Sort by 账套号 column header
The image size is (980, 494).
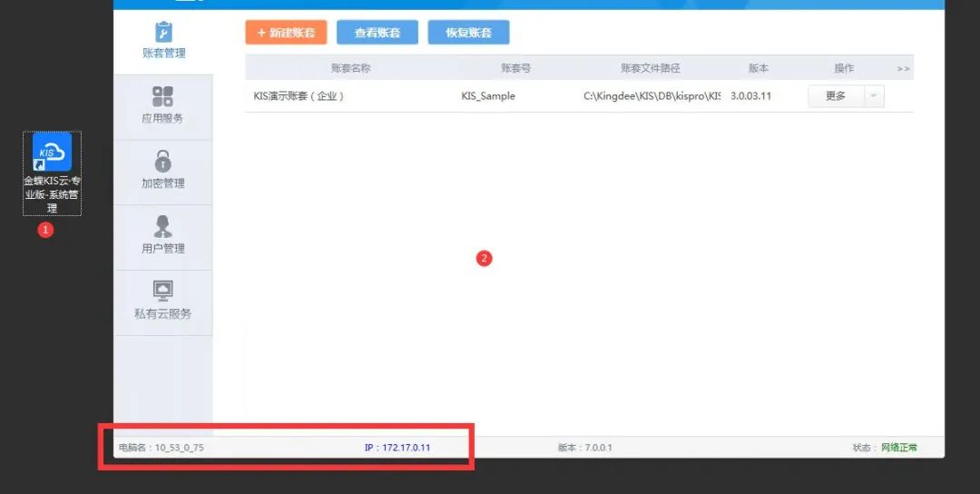[x=515, y=68]
